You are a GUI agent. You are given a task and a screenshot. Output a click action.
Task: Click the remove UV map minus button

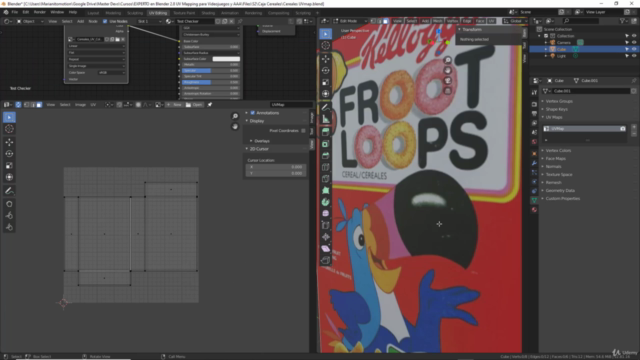pyautogui.click(x=634, y=134)
